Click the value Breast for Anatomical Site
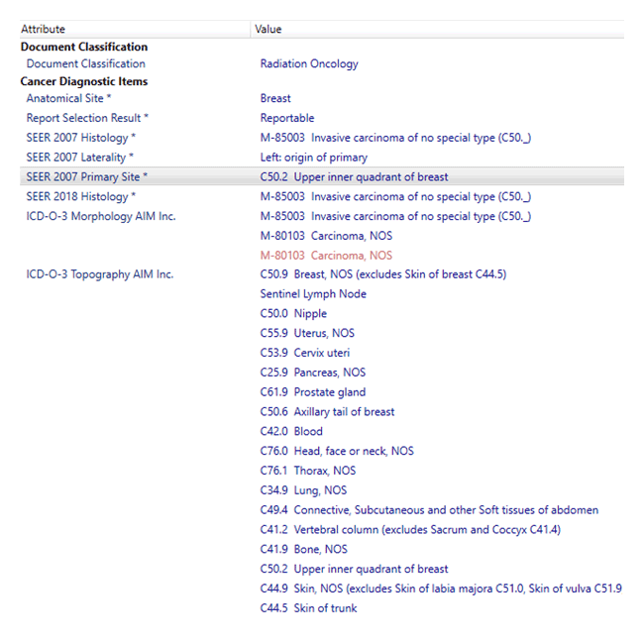The height and width of the screenshot is (644, 644). click(275, 98)
